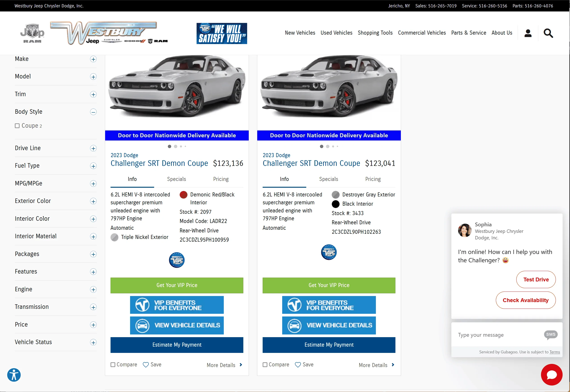Expand the Packages filter

(93, 254)
